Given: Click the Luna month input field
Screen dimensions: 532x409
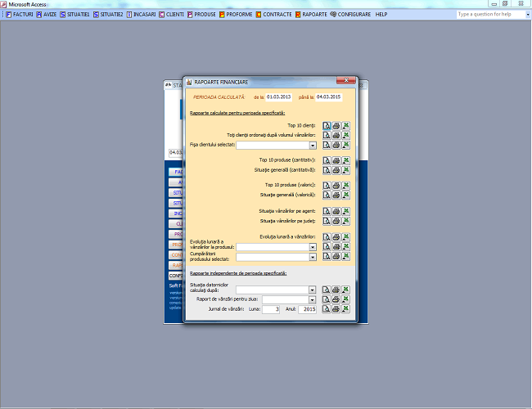Looking at the screenshot, I should [x=271, y=309].
